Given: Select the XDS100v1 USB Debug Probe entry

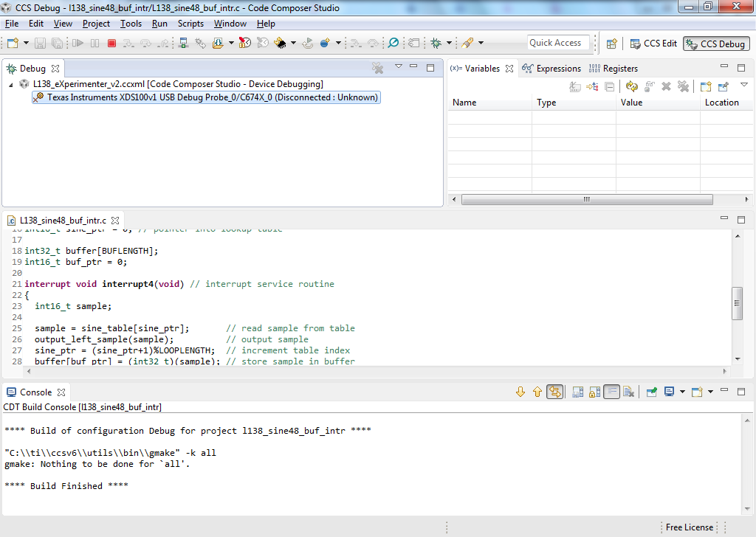Looking at the screenshot, I should (207, 97).
